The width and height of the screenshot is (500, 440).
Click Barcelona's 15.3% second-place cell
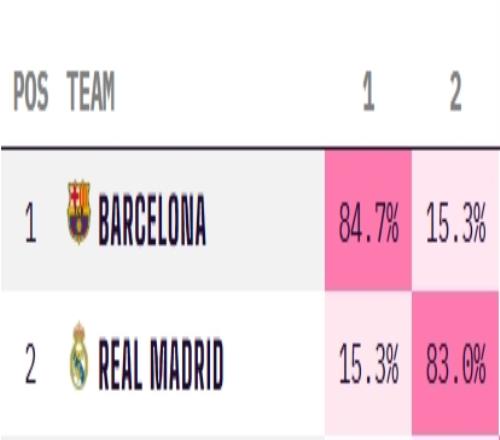pos(456,220)
